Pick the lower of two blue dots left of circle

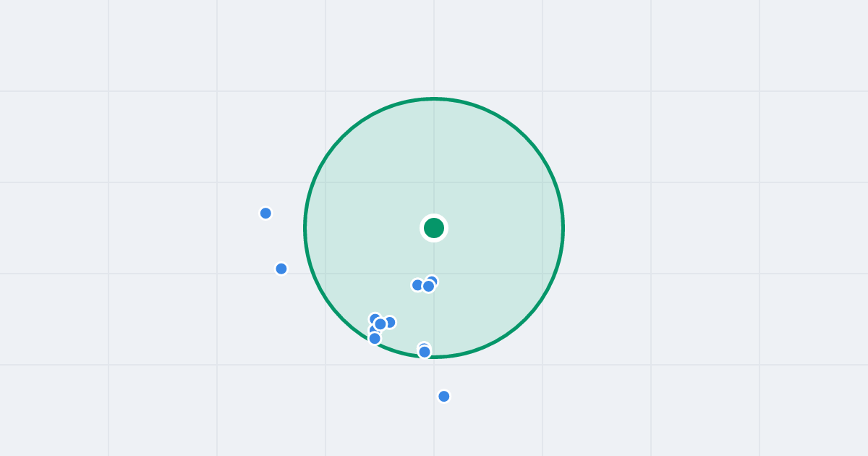click(x=281, y=269)
